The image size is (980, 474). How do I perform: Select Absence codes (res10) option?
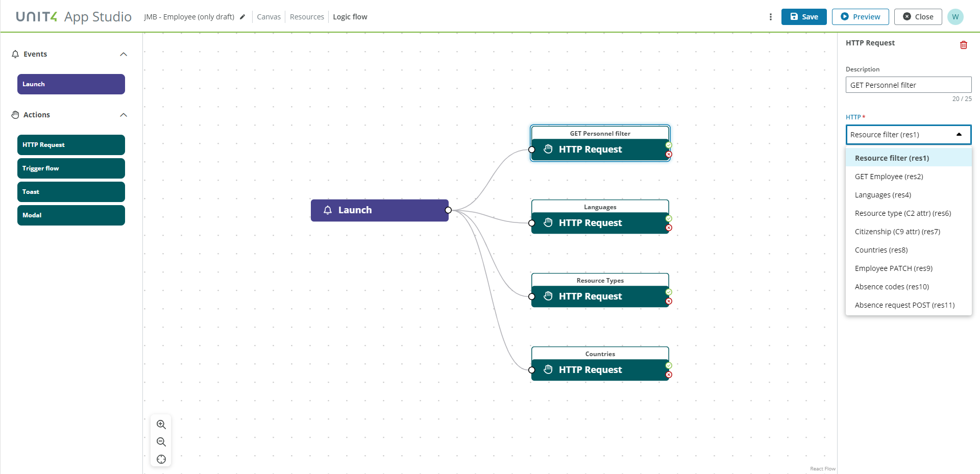(x=909, y=287)
